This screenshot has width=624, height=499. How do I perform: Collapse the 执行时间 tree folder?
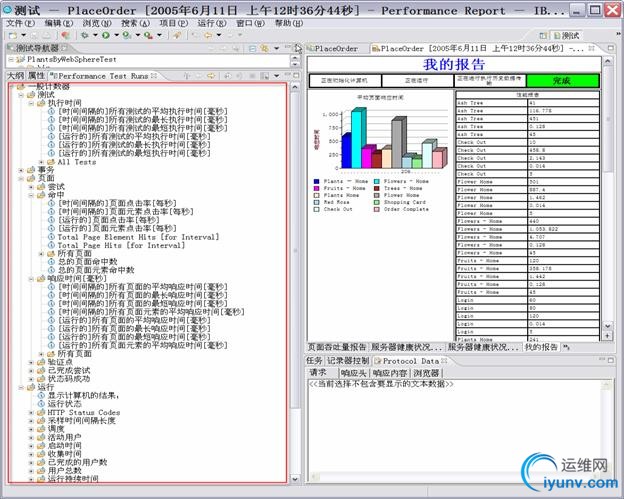(x=31, y=103)
